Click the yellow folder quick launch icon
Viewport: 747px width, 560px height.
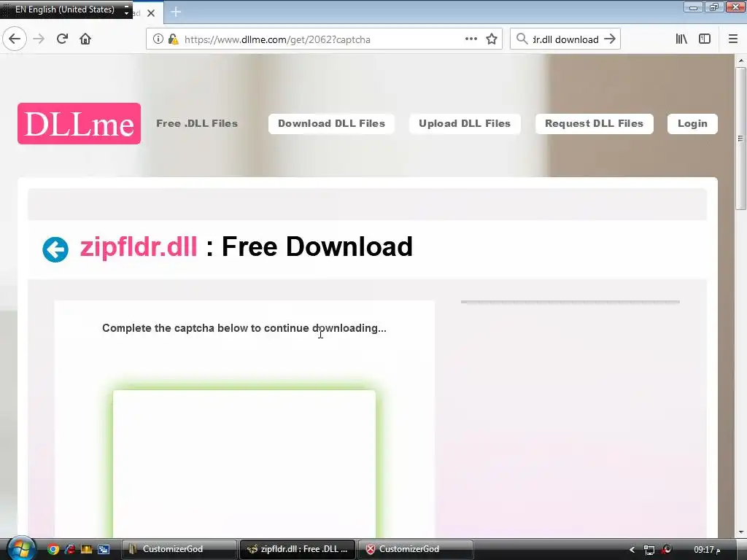tap(86, 549)
